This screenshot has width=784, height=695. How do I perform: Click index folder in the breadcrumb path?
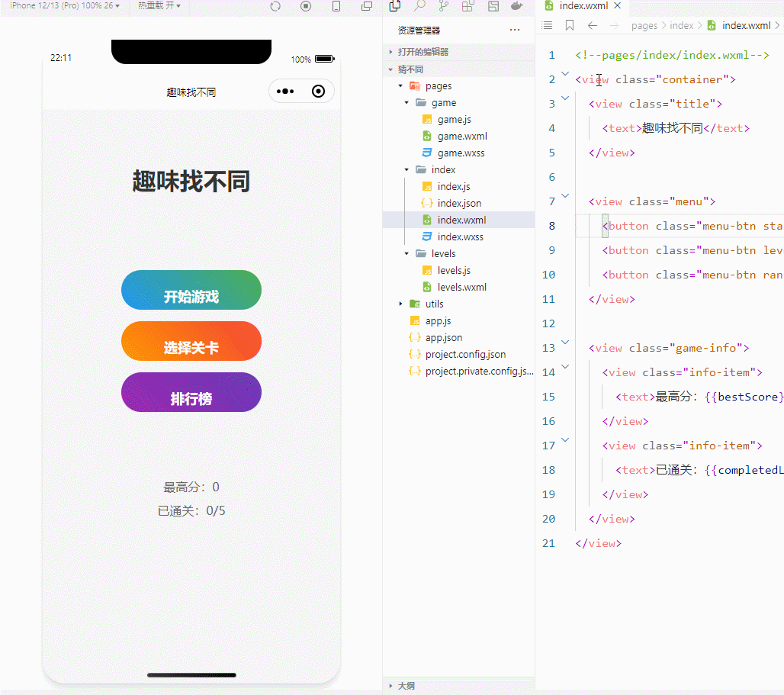click(682, 25)
